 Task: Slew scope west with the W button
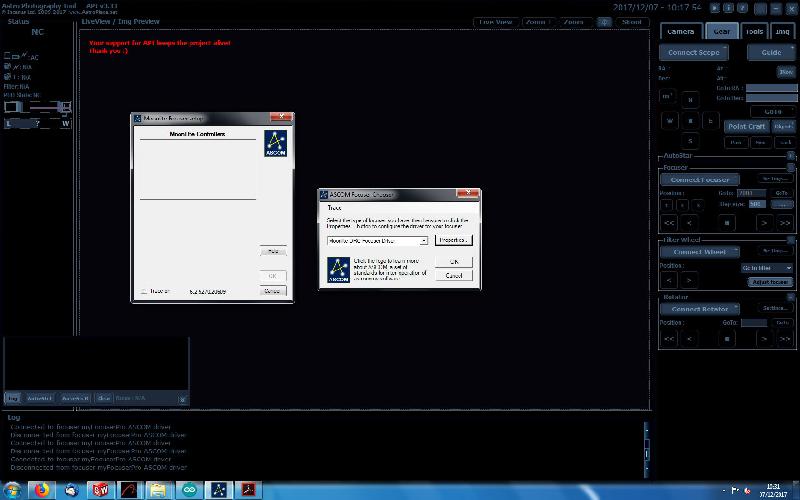click(x=670, y=121)
